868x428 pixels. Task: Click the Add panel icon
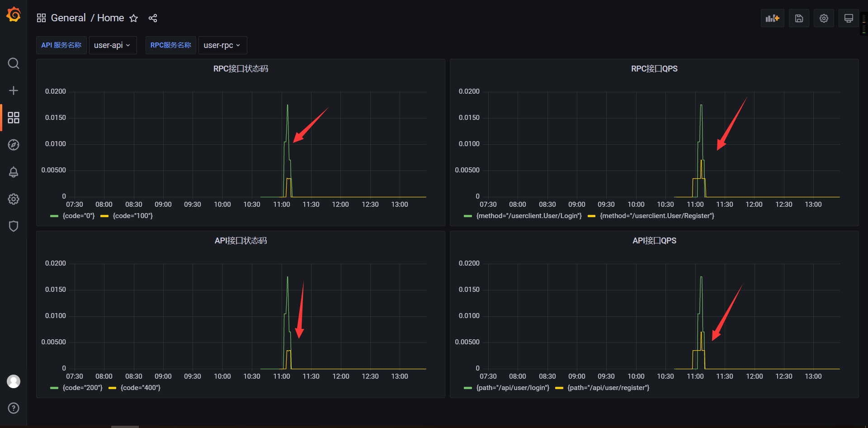(773, 18)
